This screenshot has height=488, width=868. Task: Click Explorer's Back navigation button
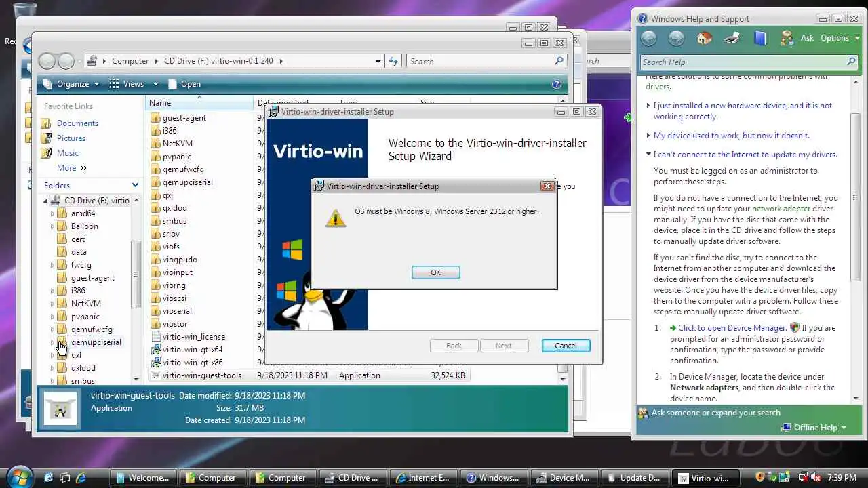(47, 61)
